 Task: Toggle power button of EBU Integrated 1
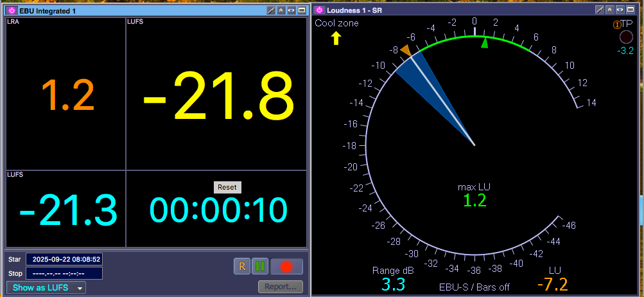coord(12,10)
